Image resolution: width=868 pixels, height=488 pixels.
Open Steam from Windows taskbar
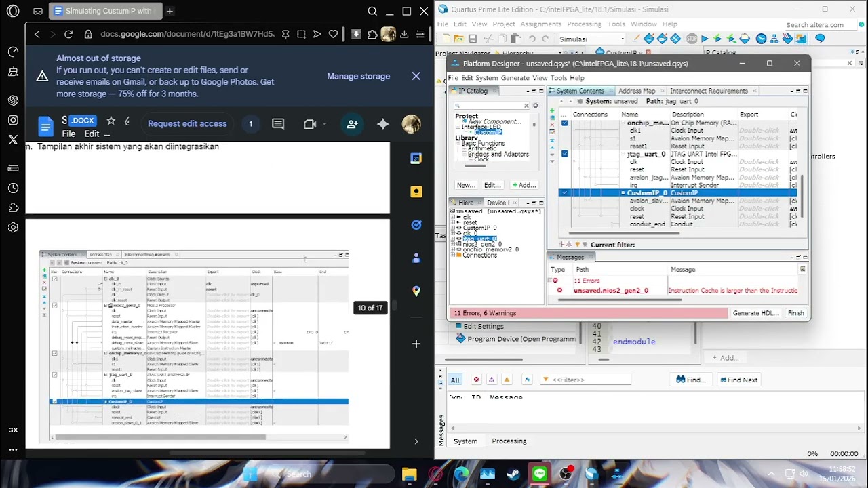click(x=513, y=474)
